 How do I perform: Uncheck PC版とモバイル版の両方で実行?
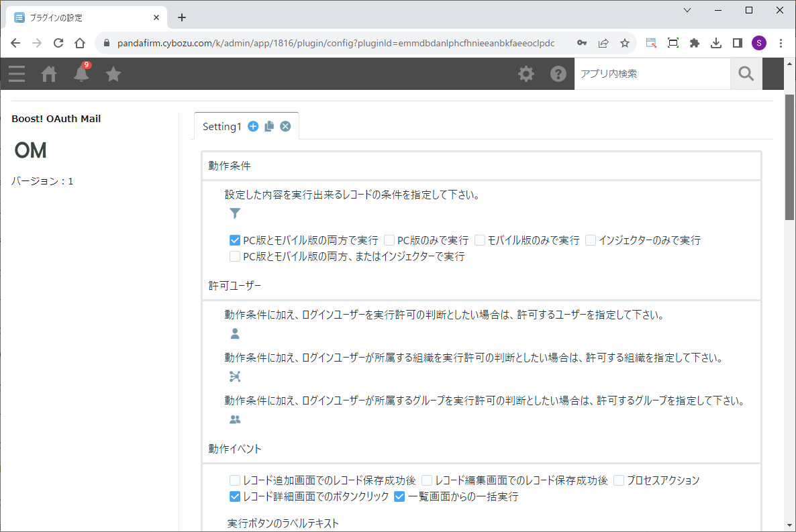tap(235, 240)
